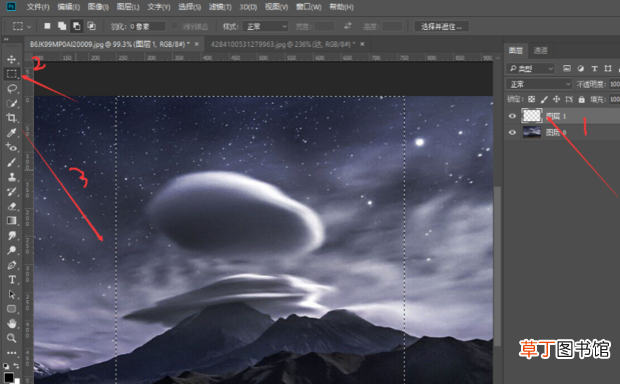The image size is (620, 384).
Task: Filter layers by shape layers
Action: tap(608, 68)
